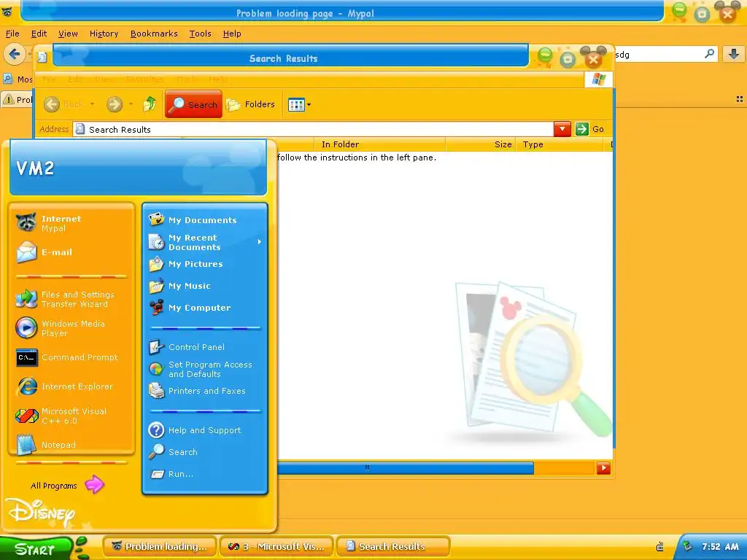The width and height of the screenshot is (747, 560).
Task: Open the History menu in Mypal
Action: point(104,34)
